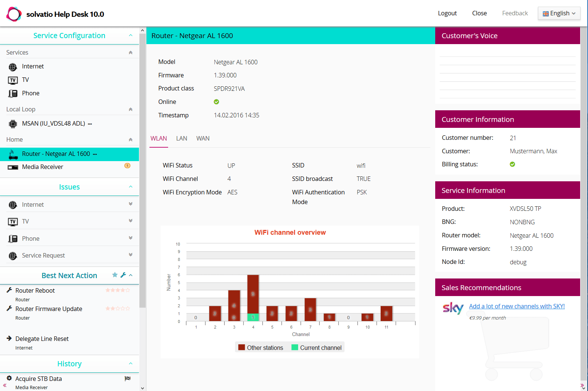
Task: Click left panel scrollbar down arrow
Action: click(x=142, y=388)
